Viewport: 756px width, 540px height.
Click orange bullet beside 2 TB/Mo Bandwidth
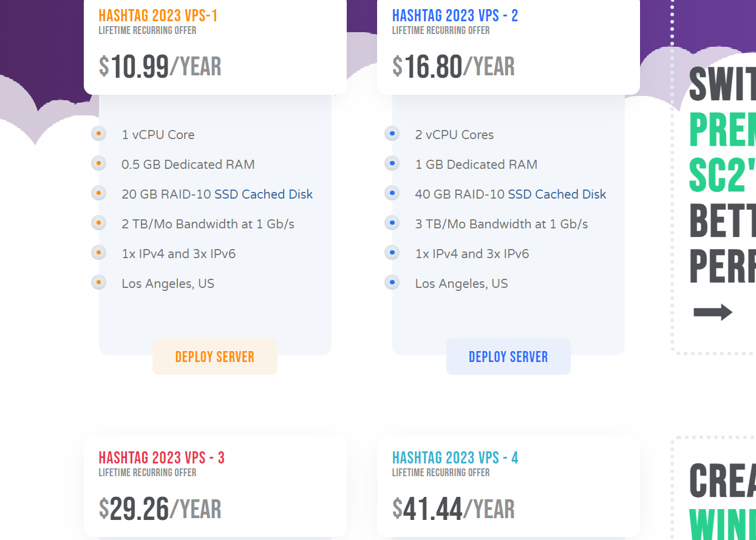point(98,223)
